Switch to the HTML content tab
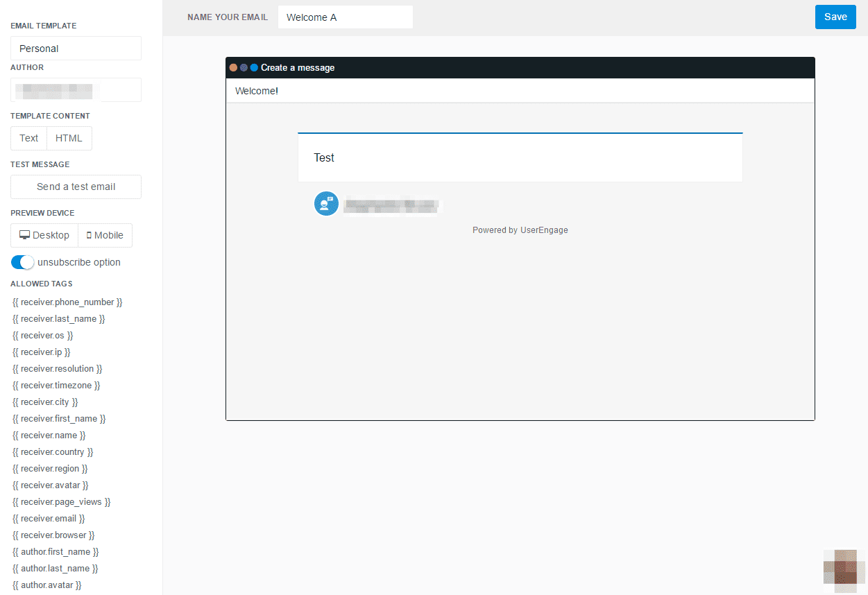 coord(69,138)
